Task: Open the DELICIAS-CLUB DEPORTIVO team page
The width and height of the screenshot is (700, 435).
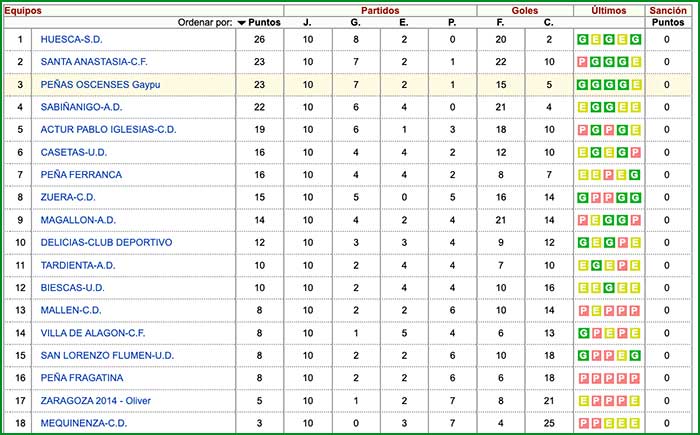Action: [106, 243]
